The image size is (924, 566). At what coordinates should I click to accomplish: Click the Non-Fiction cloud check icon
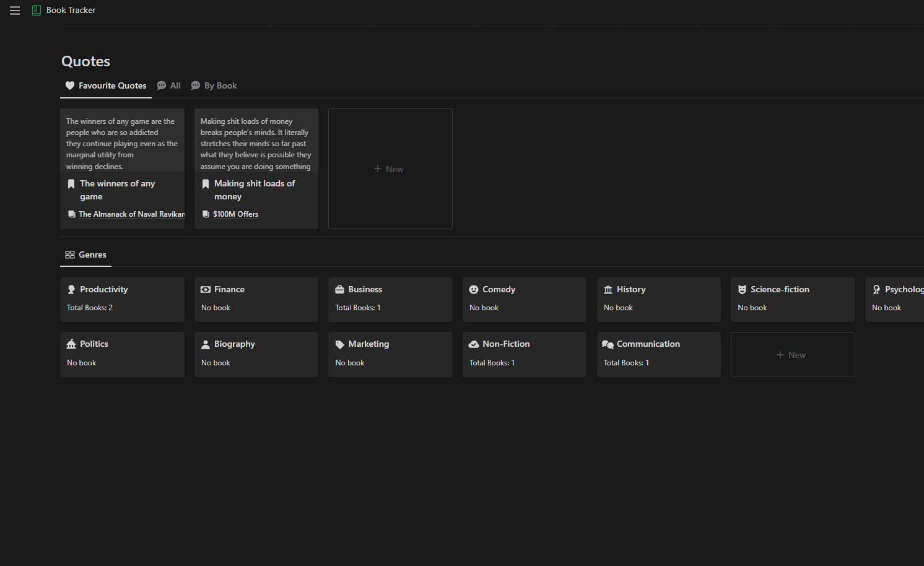(474, 344)
